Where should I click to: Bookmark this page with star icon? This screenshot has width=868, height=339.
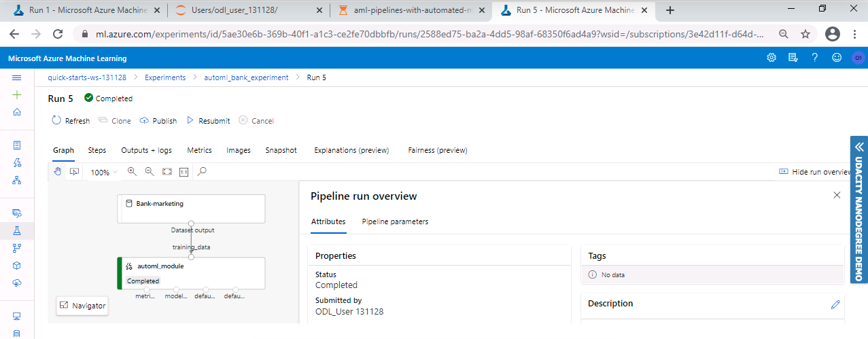(x=805, y=34)
